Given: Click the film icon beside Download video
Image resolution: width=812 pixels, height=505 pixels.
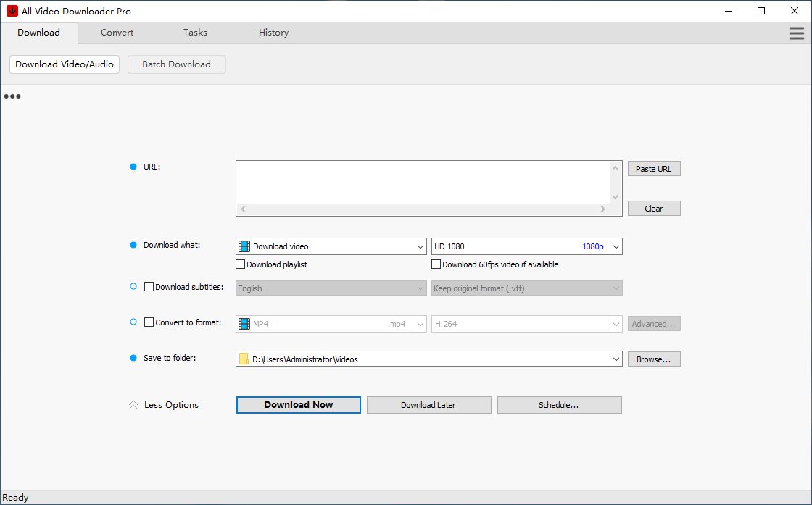Looking at the screenshot, I should tap(244, 246).
